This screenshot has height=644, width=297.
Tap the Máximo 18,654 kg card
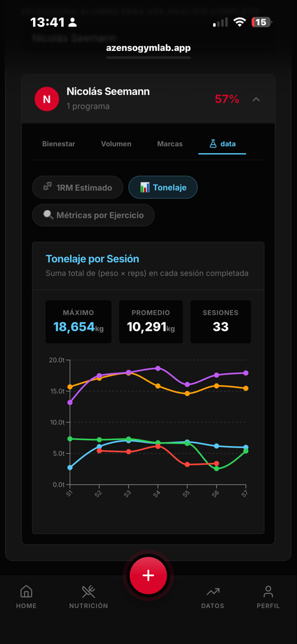pos(78,322)
